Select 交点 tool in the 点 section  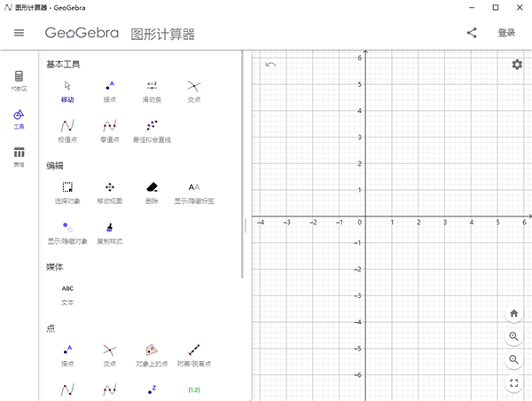tap(110, 356)
